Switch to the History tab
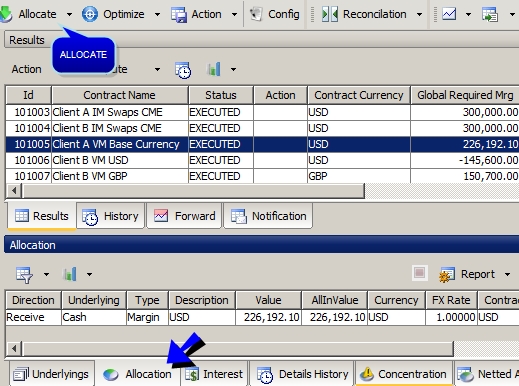The height and width of the screenshot is (386, 519). pos(111,216)
